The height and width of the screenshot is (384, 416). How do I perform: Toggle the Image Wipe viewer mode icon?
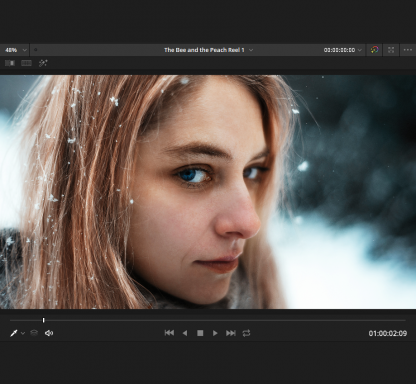(10, 63)
